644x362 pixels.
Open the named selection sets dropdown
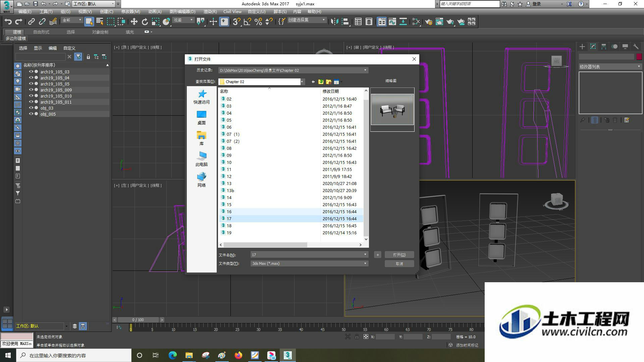point(307,20)
